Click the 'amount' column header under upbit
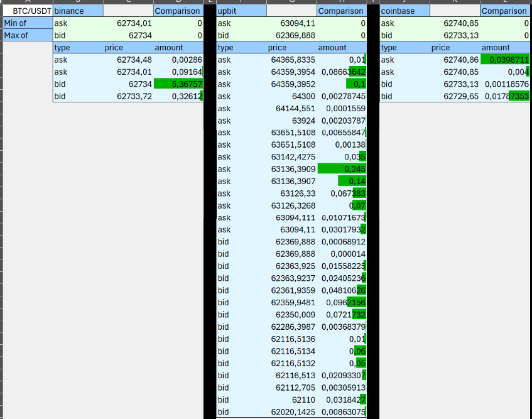The width and height of the screenshot is (532, 419). (332, 47)
